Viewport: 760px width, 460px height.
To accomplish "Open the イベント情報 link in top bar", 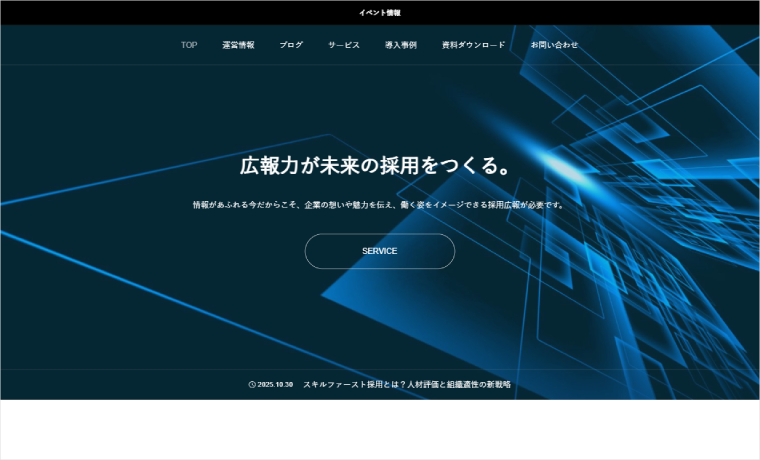I will [380, 13].
